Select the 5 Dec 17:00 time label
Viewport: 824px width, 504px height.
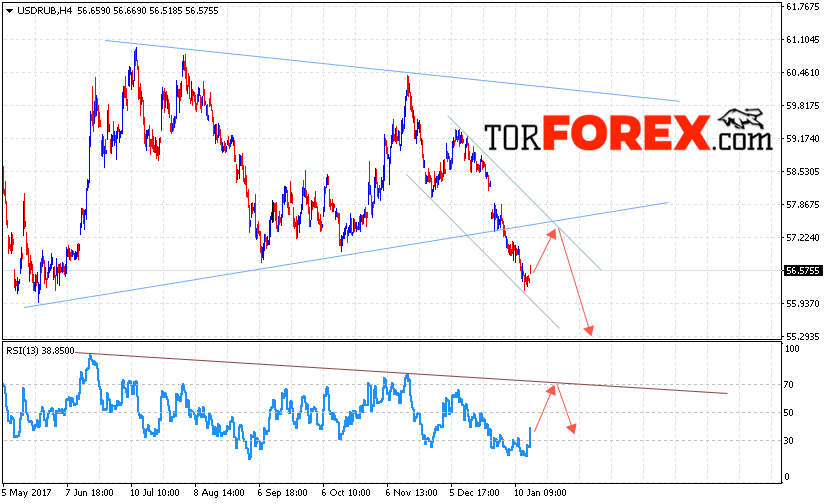(x=475, y=493)
